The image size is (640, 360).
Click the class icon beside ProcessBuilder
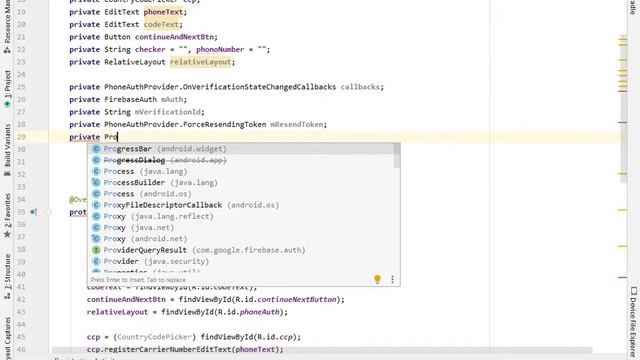pyautogui.click(x=96, y=182)
